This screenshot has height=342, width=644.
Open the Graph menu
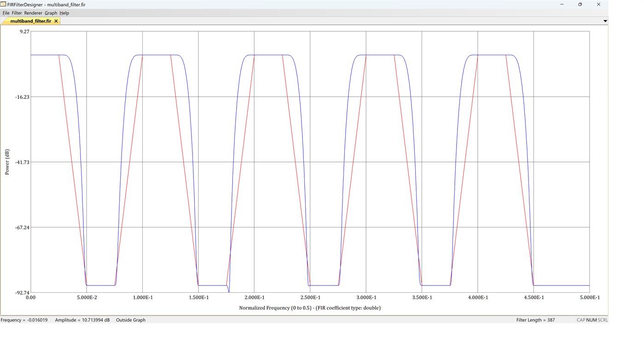tap(51, 13)
